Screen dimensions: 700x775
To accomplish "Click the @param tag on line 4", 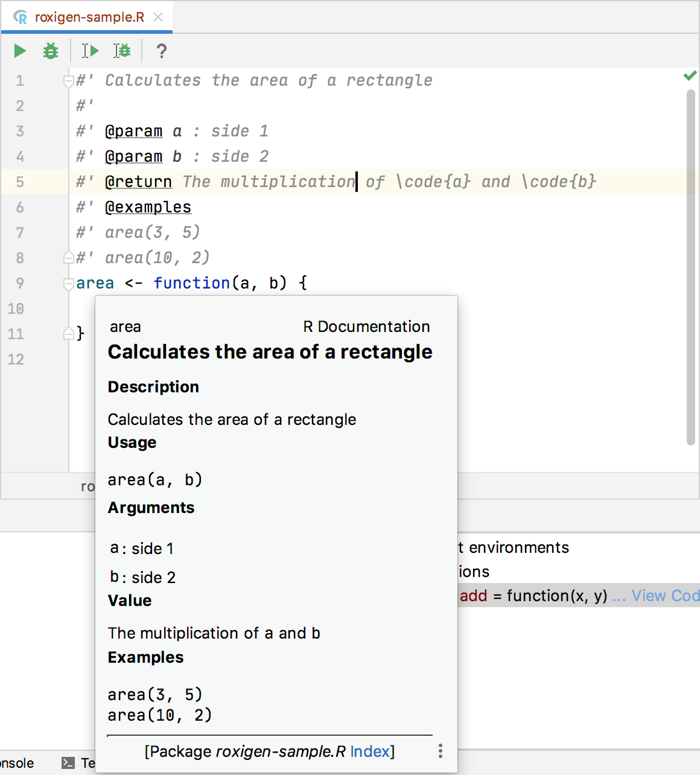I will (x=134, y=156).
